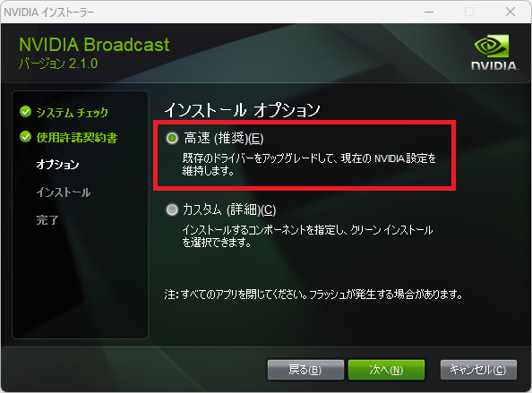Select the カスタム (詳細) radio button
Image resolution: width=532 pixels, height=393 pixels.
(x=172, y=209)
